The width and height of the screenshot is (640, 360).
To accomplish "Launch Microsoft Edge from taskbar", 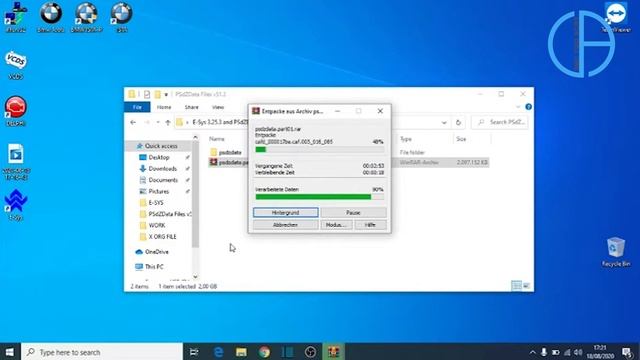I will [x=218, y=352].
